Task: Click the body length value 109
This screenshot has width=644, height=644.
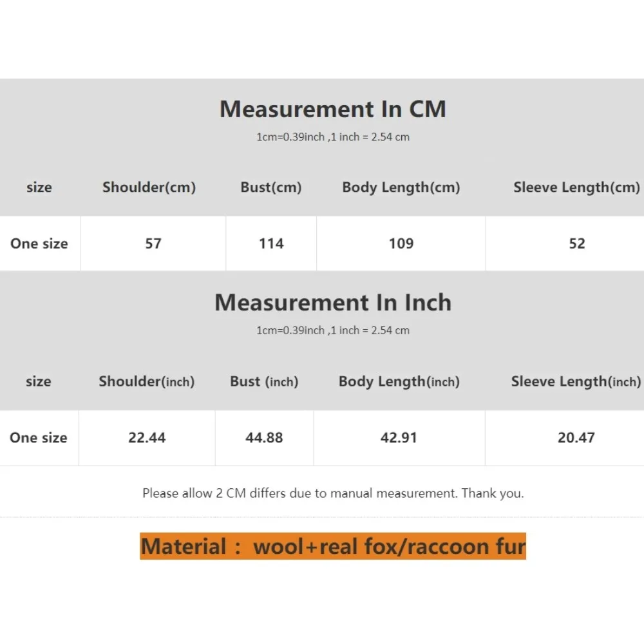Action: [x=401, y=243]
